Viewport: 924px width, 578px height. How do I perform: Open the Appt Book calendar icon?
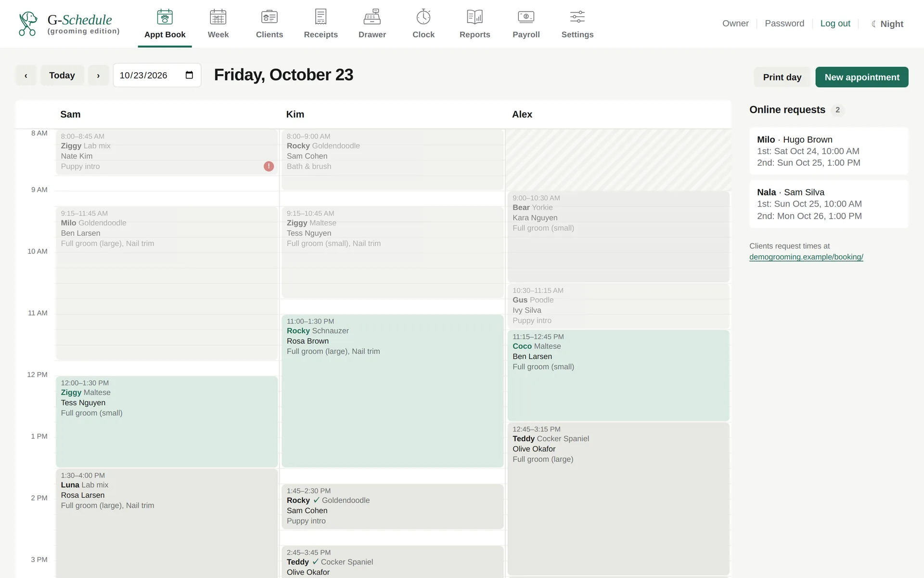(165, 17)
